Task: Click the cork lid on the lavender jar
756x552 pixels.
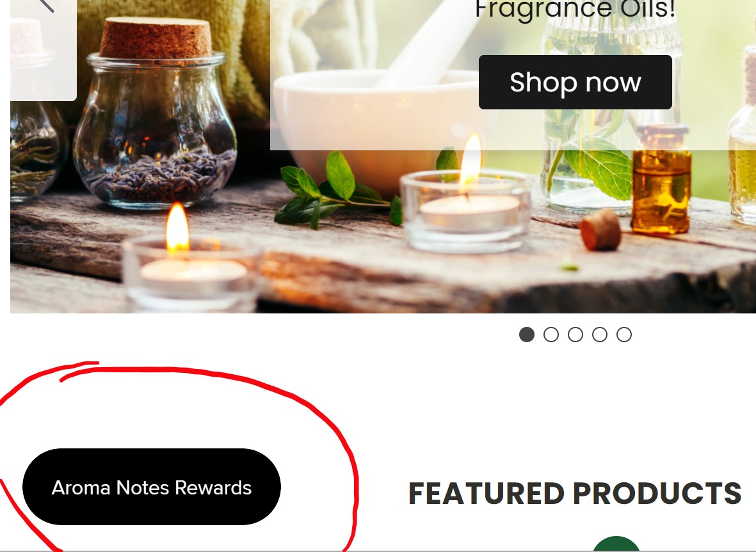Action: 156,38
